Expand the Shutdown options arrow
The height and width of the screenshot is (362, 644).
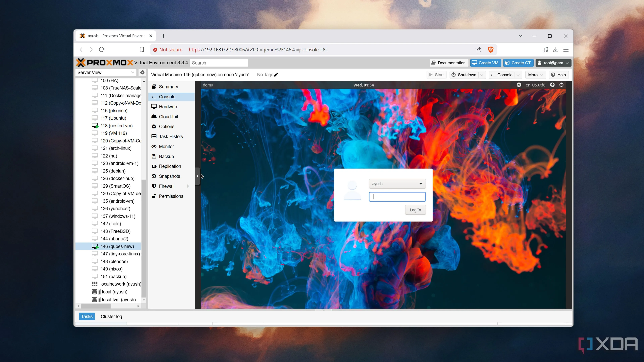482,75
